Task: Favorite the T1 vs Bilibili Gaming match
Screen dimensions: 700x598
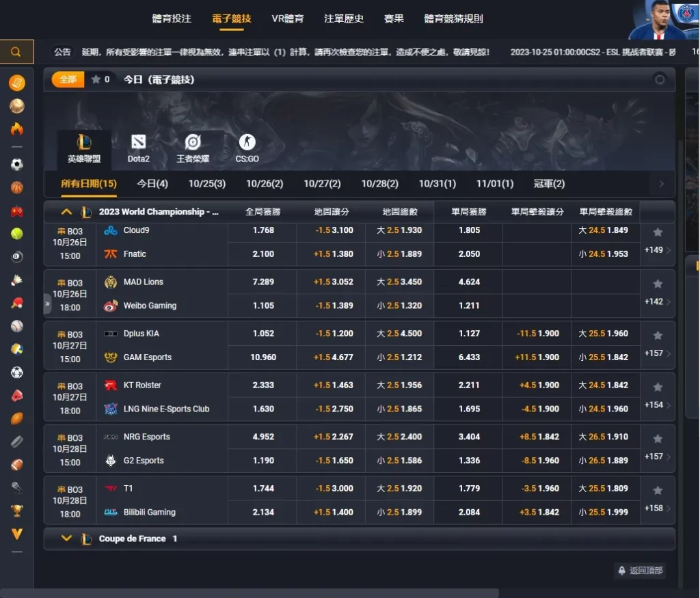Action: pos(657,489)
